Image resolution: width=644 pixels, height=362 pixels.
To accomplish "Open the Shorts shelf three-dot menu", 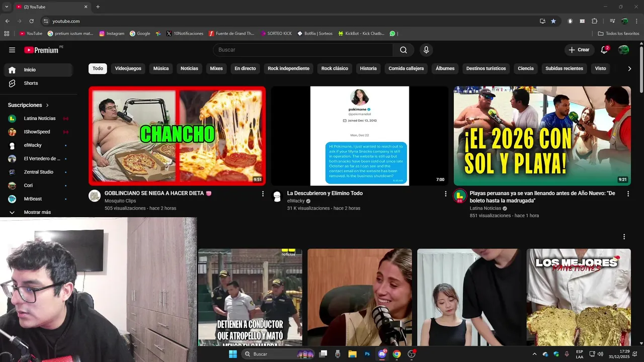I will pos(624,237).
